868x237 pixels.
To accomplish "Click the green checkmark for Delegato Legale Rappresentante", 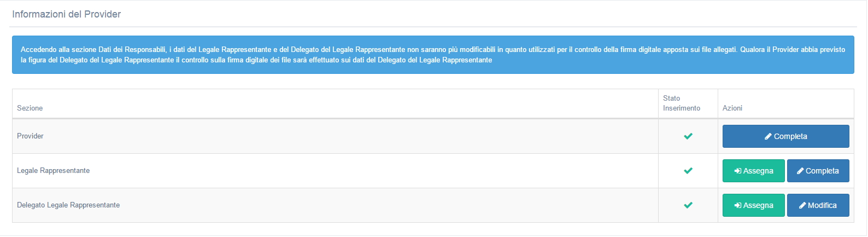I will pos(688,205).
